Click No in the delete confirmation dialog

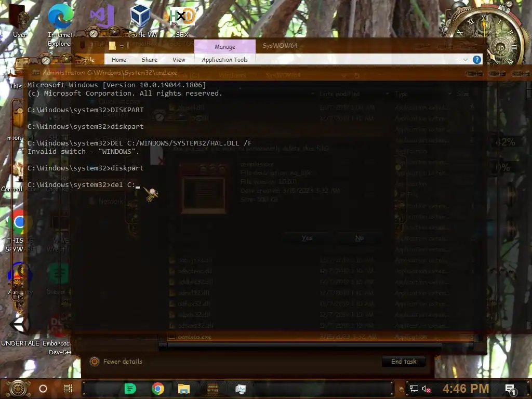coord(360,238)
